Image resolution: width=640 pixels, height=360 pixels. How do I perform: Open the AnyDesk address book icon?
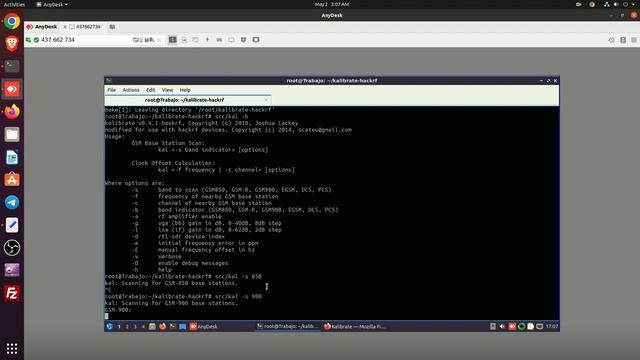point(623,40)
